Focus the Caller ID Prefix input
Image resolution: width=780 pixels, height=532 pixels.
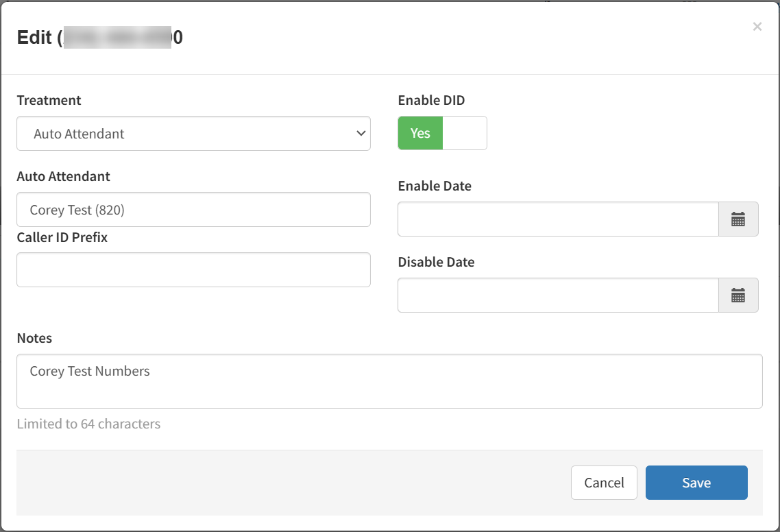(x=193, y=270)
